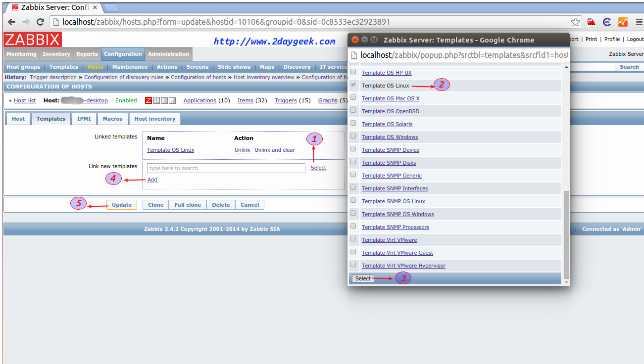Switch to the IPMI tab

tap(84, 119)
